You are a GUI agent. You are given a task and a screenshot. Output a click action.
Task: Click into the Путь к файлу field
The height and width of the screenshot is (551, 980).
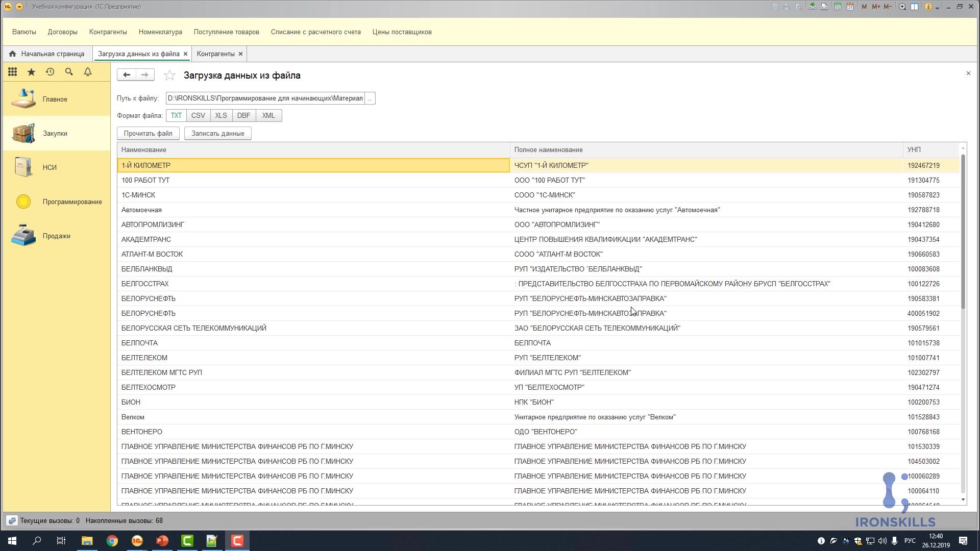click(x=265, y=98)
